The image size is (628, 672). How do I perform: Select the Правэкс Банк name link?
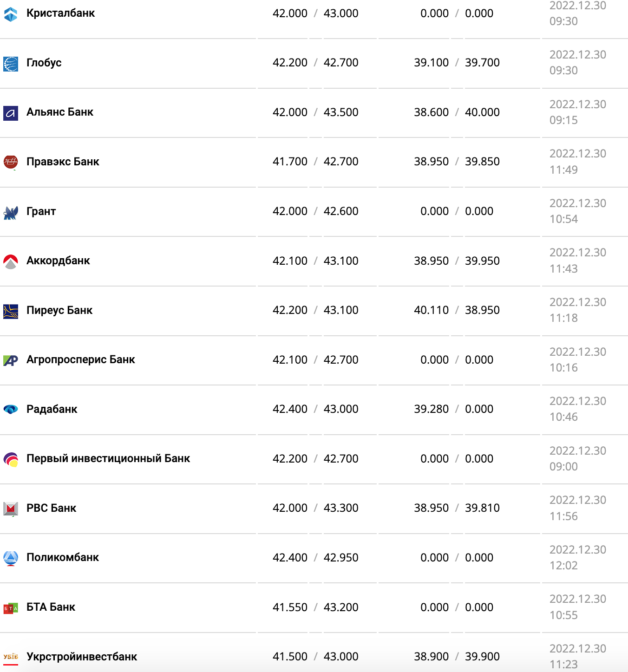tap(63, 162)
